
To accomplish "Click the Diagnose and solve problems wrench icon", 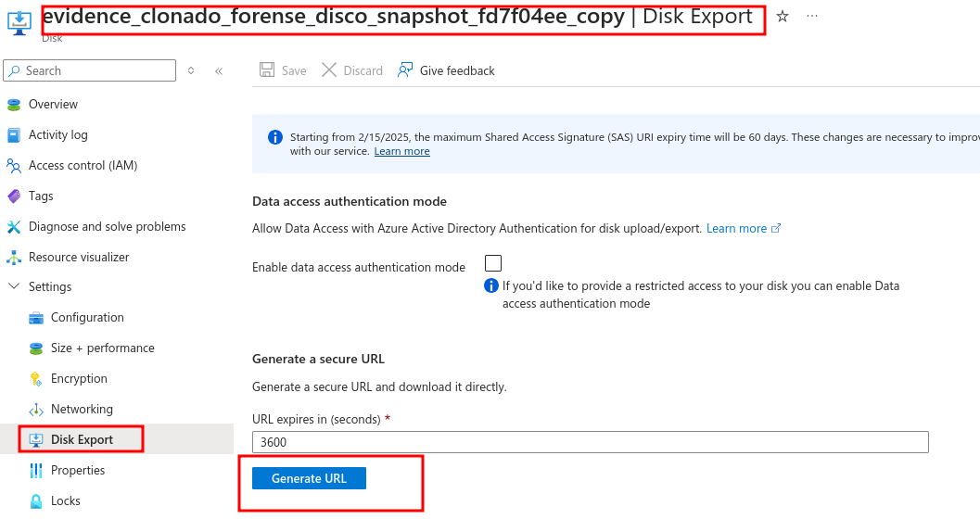I will [14, 227].
